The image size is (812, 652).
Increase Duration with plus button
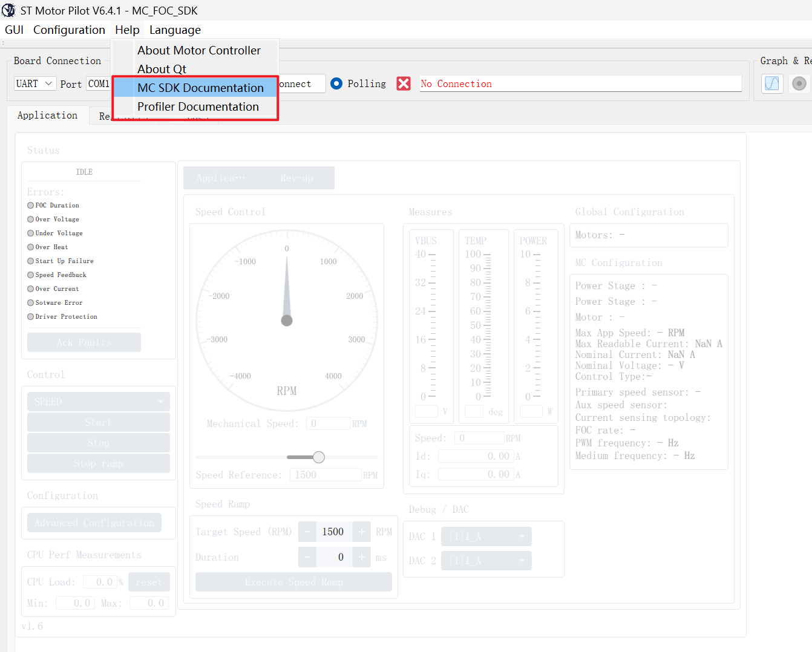click(361, 557)
